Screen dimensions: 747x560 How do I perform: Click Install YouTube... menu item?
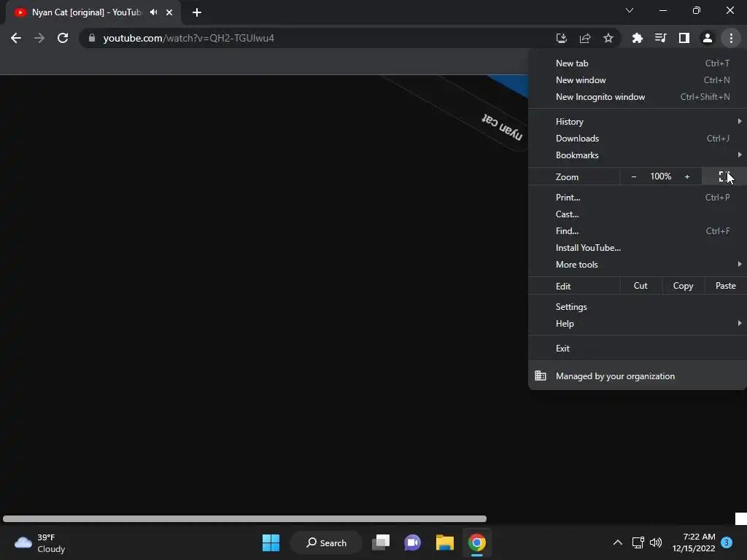(638, 248)
